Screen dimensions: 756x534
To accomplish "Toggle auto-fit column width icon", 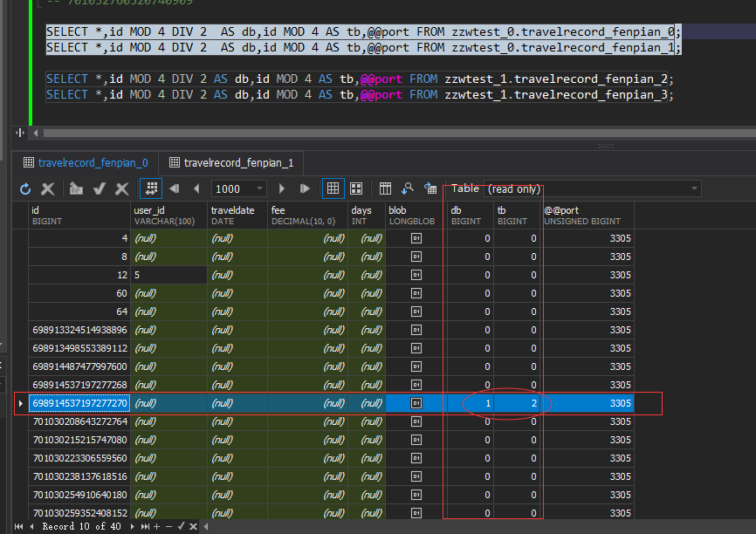I will click(151, 188).
